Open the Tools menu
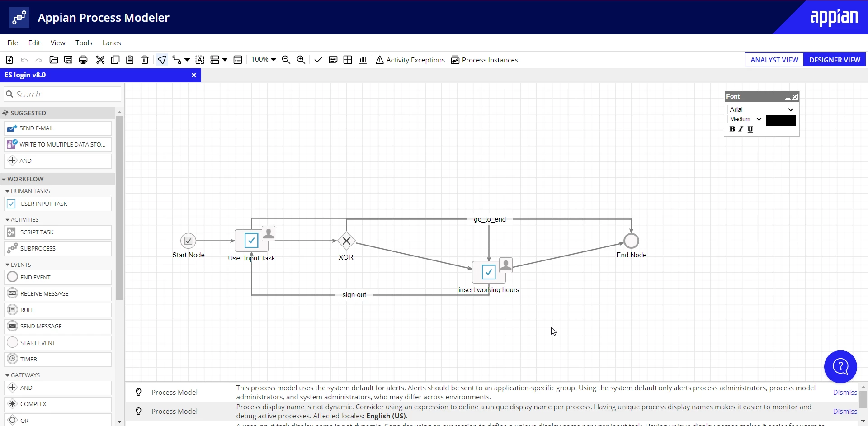Screen dimensions: 868x426 click(x=84, y=43)
